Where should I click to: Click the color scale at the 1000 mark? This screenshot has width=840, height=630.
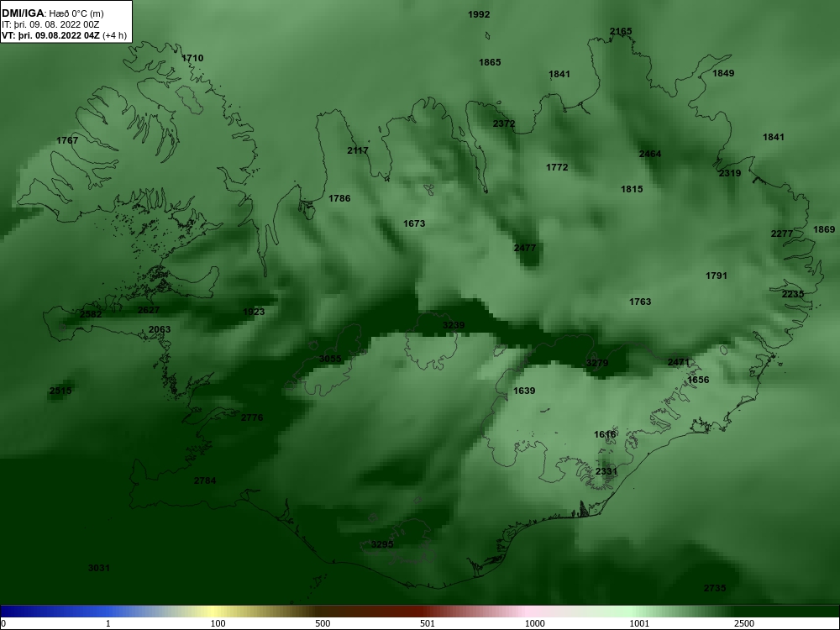point(534,623)
